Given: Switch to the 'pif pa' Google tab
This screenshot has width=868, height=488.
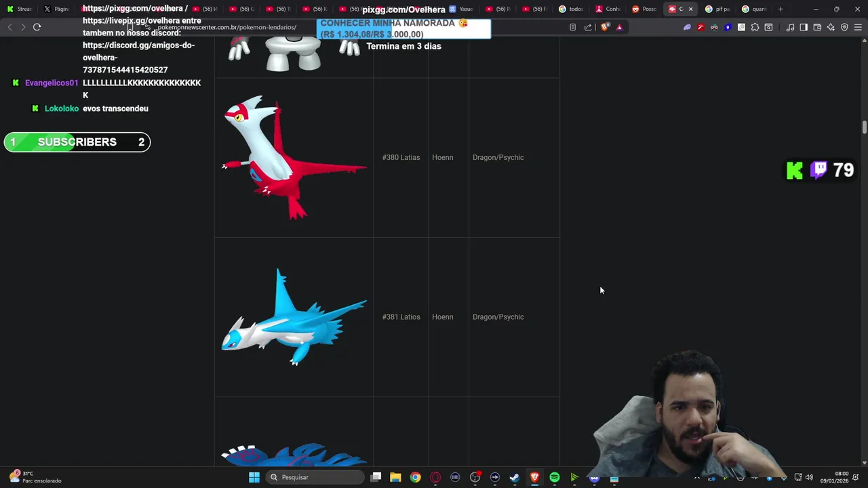Looking at the screenshot, I should coord(718,9).
